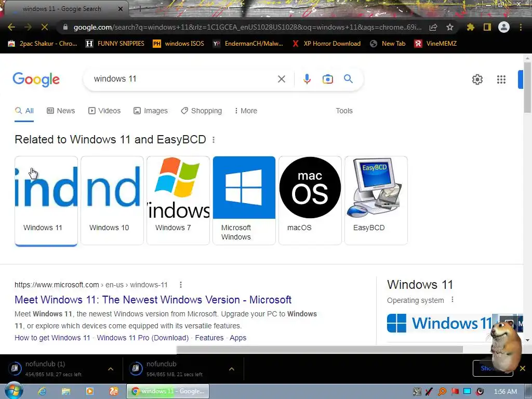Follow the How to get Windows 11 sitelink
Screen dimensions: 532x399
click(52, 338)
